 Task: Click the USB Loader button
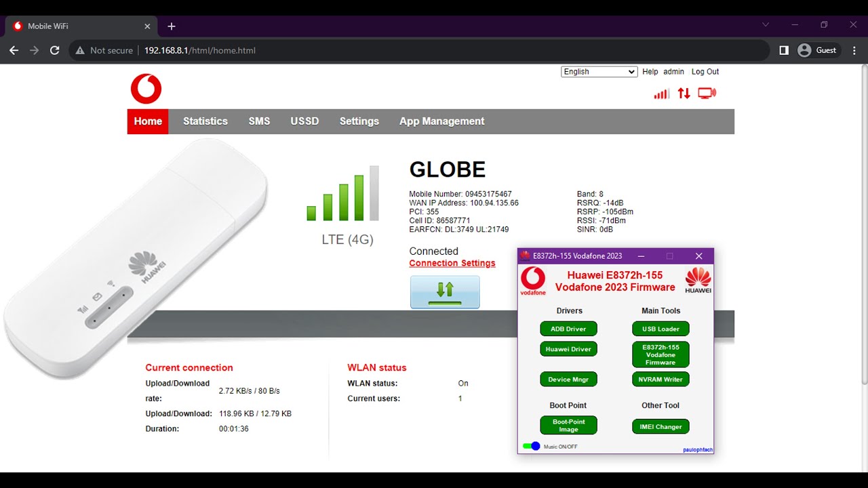pos(660,329)
